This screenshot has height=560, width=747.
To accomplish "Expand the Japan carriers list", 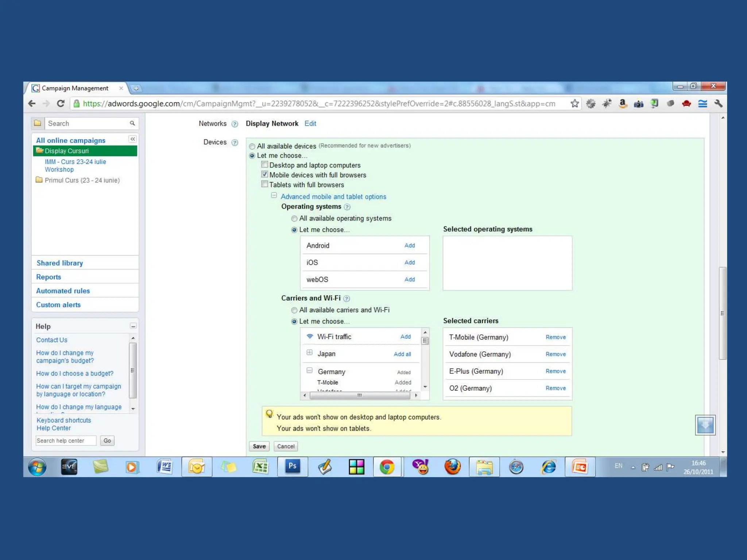I will click(x=309, y=353).
